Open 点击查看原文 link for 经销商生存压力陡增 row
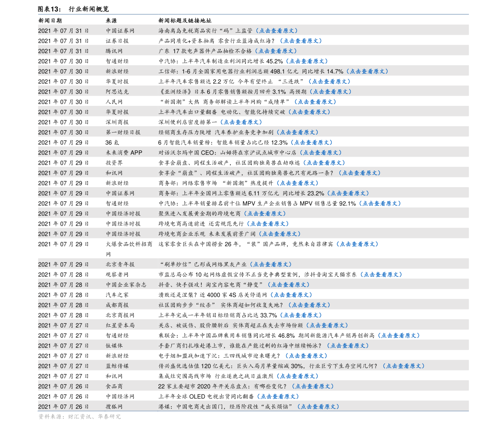The image size is (504, 428). point(297,133)
